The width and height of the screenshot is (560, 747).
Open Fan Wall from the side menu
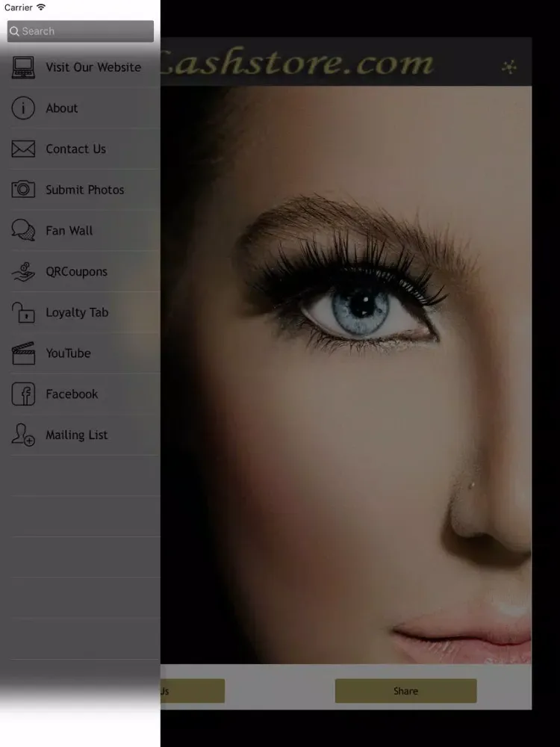pos(80,231)
